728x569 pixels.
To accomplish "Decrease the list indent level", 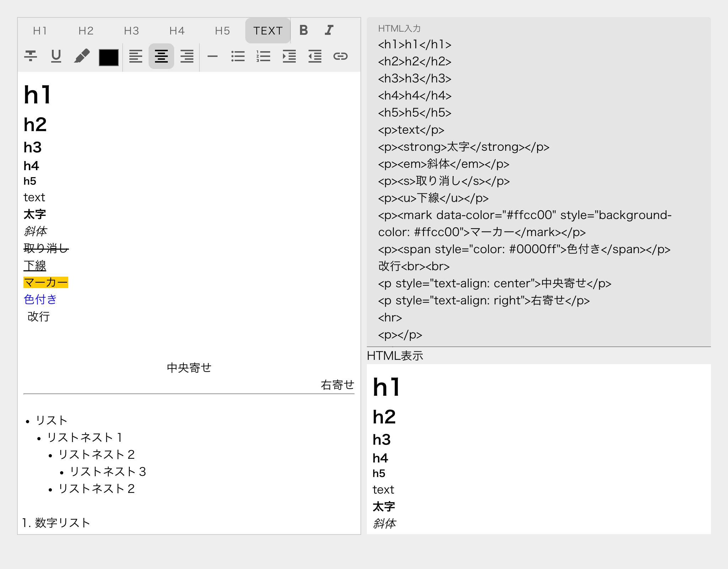I will coord(315,56).
